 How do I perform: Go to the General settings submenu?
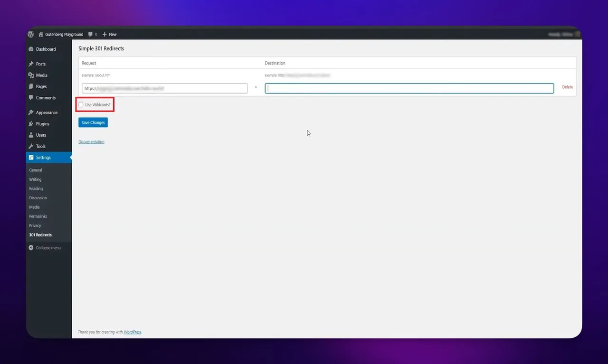point(36,170)
